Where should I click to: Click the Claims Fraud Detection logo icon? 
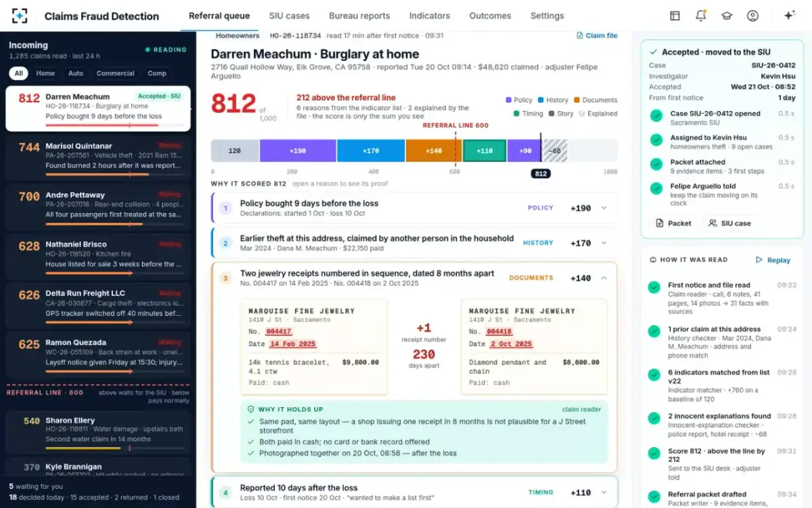pyautogui.click(x=20, y=16)
